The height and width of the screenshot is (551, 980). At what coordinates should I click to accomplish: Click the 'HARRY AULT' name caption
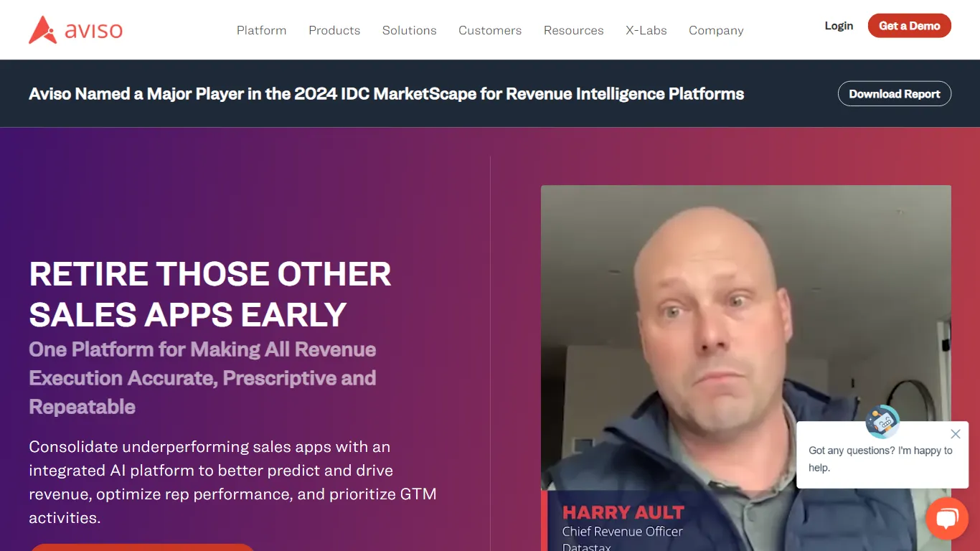pyautogui.click(x=623, y=512)
